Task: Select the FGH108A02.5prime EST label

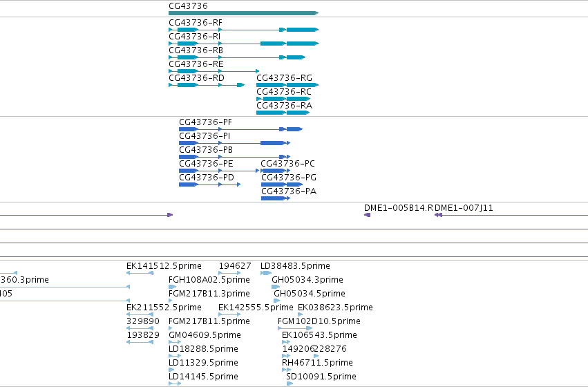Action: (x=209, y=280)
